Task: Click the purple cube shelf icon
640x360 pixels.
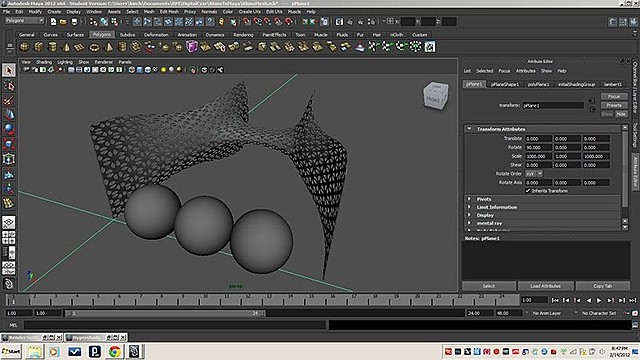Action: [191, 47]
